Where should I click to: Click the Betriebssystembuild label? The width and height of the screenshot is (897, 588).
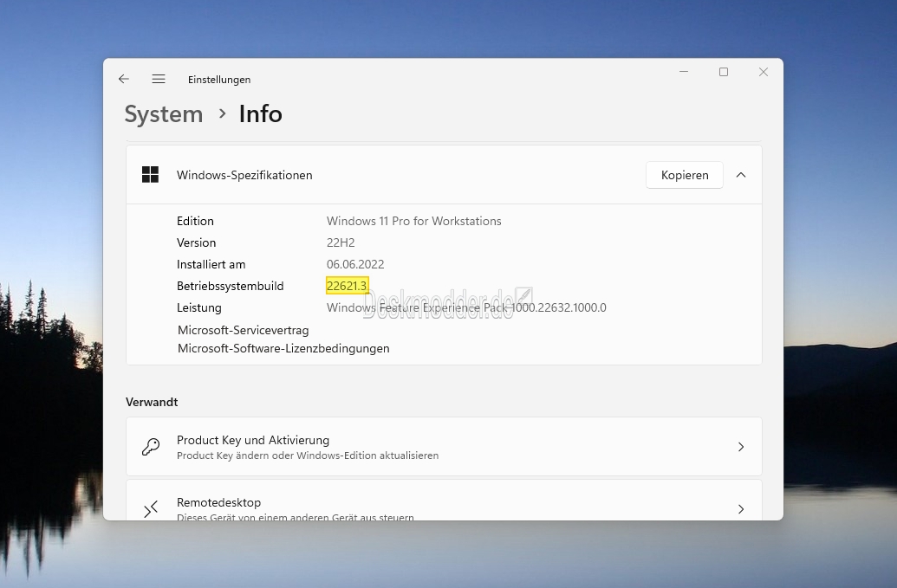pyautogui.click(x=230, y=287)
